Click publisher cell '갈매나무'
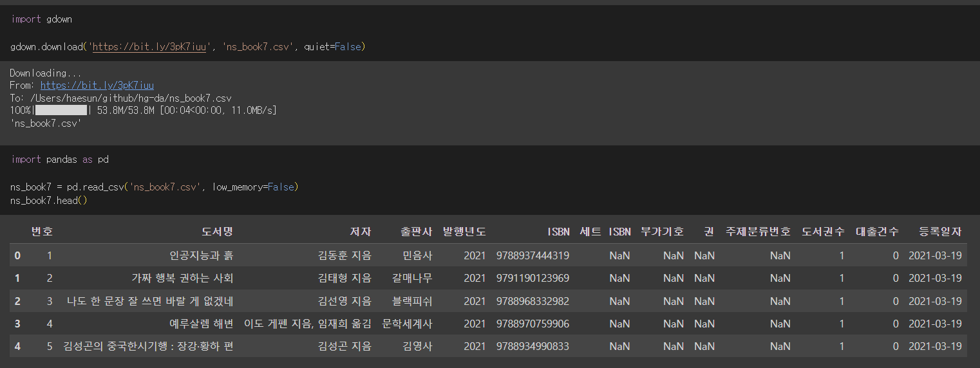 (x=412, y=278)
